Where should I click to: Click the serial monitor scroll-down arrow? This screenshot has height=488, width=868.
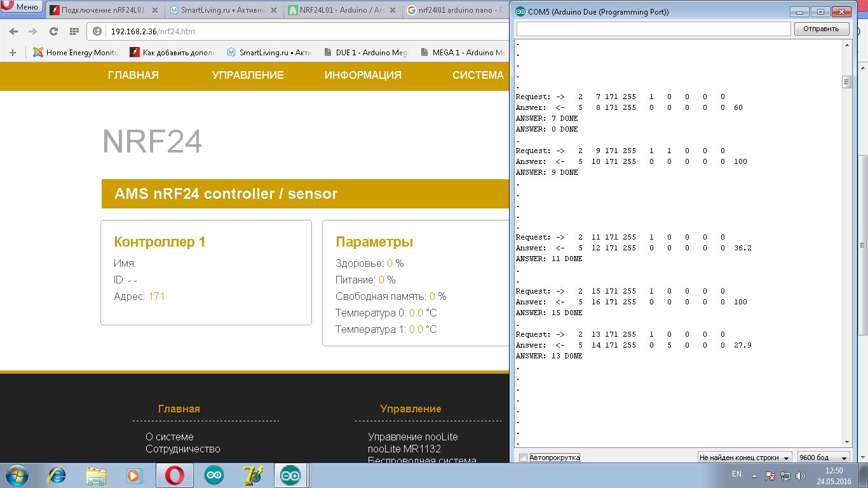click(846, 442)
